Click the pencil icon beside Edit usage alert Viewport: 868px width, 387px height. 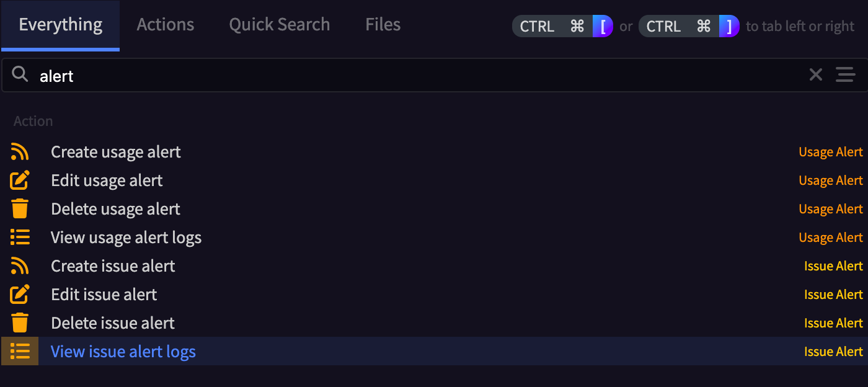tap(20, 180)
